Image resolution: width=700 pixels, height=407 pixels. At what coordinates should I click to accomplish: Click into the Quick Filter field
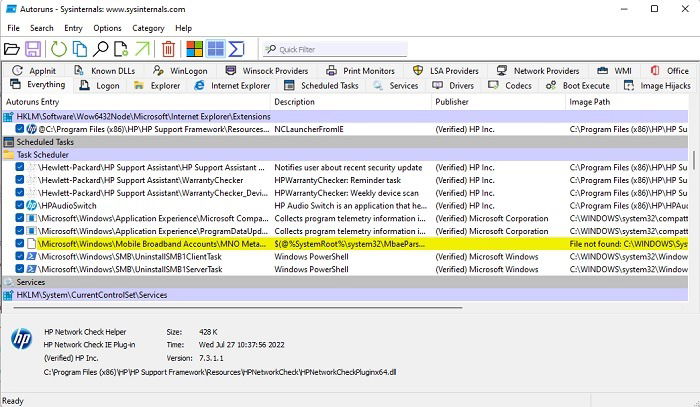click(335, 49)
